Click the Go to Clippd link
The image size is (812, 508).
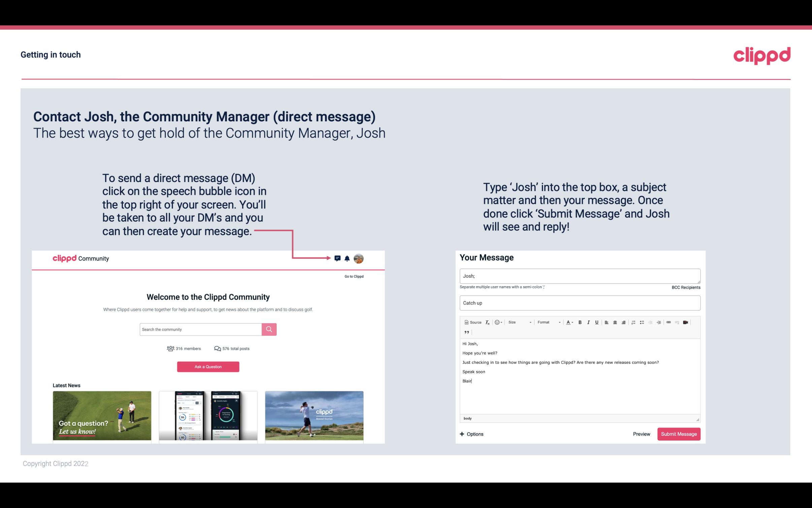(x=354, y=276)
